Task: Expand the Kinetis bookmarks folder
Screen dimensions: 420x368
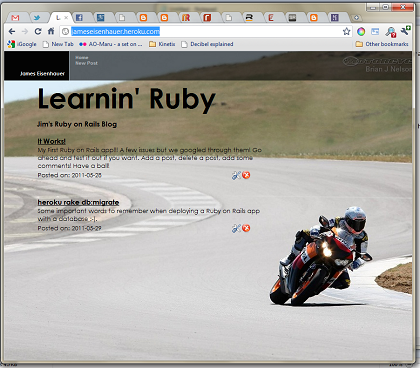Action: click(x=162, y=44)
